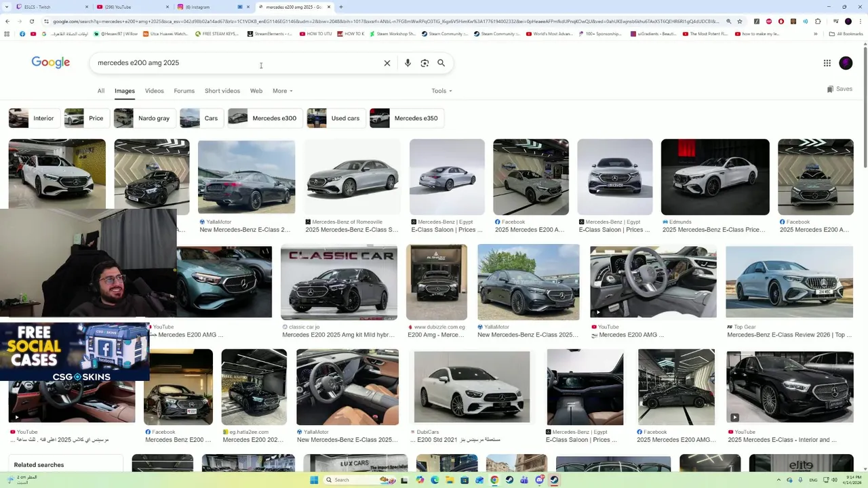The image size is (868, 488).
Task: Open the FREE STEAM KEYS bookmark
Action: coord(217,34)
